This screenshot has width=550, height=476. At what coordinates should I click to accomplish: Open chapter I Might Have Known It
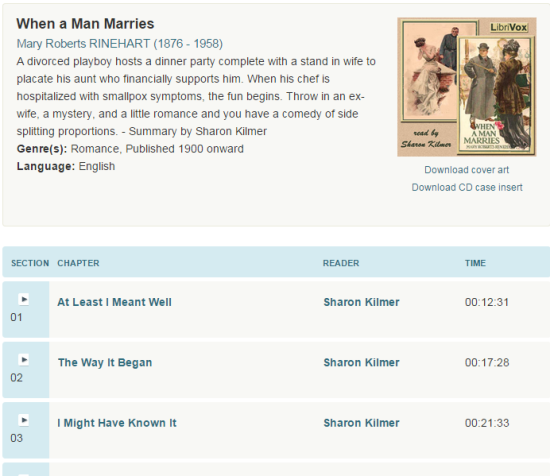click(117, 423)
